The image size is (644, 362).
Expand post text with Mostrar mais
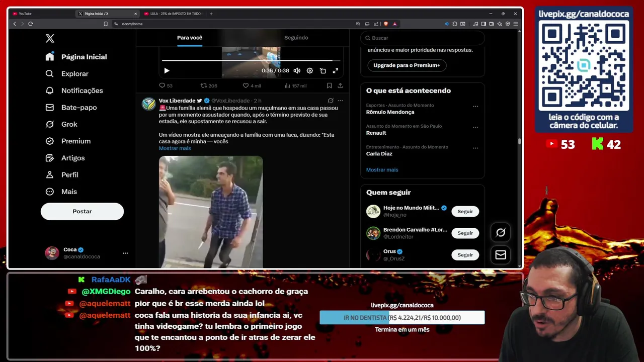click(x=175, y=148)
